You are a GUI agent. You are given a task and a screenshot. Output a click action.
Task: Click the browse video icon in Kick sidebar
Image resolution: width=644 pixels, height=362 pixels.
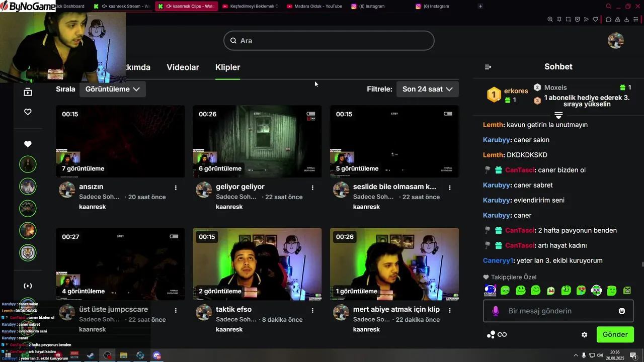click(28, 92)
